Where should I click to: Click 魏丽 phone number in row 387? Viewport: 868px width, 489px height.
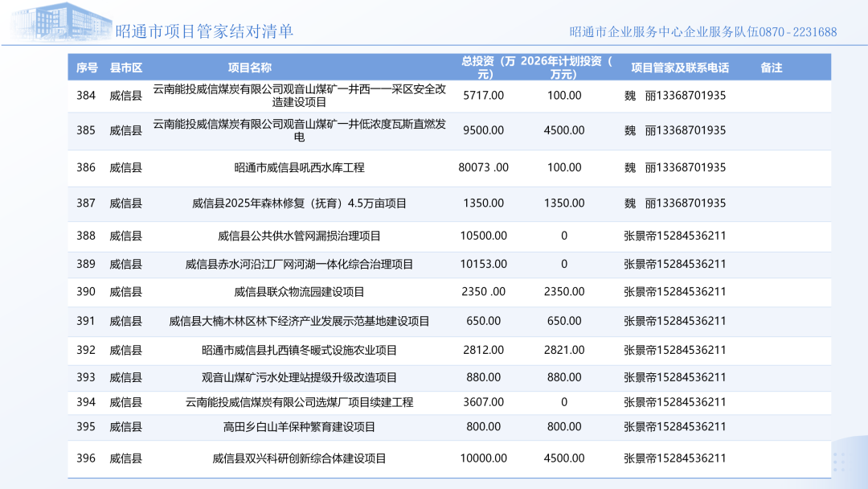click(675, 203)
